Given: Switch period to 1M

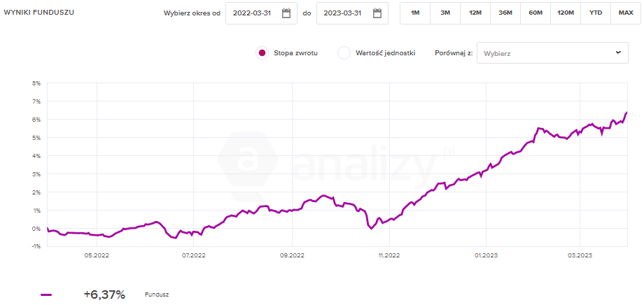Looking at the screenshot, I should pos(415,13).
